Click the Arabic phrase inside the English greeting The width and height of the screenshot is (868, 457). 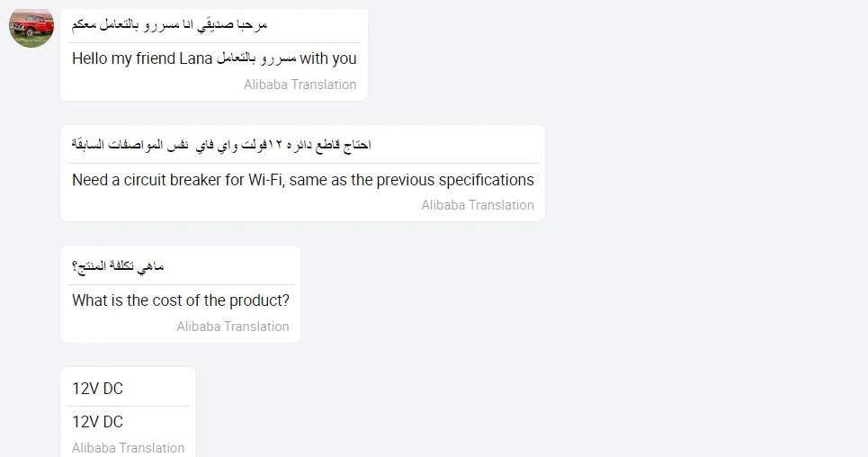click(256, 58)
